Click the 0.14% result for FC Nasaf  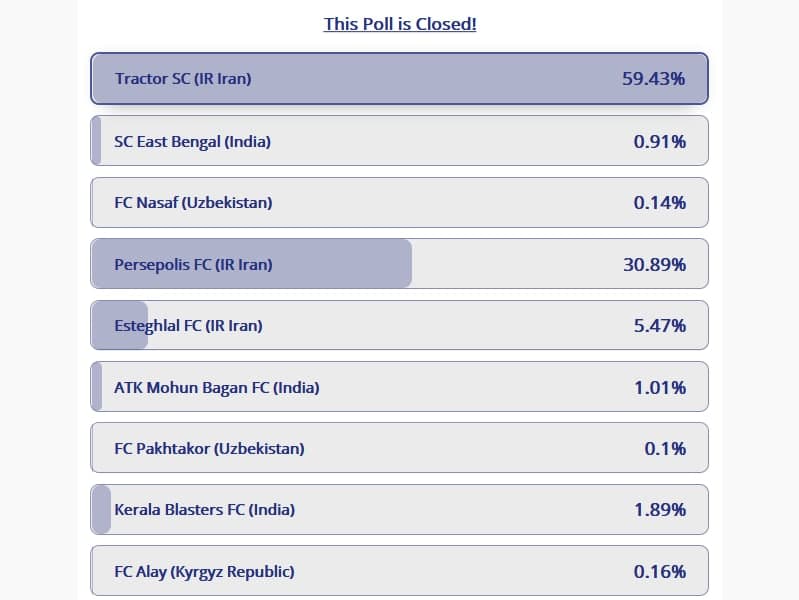660,202
